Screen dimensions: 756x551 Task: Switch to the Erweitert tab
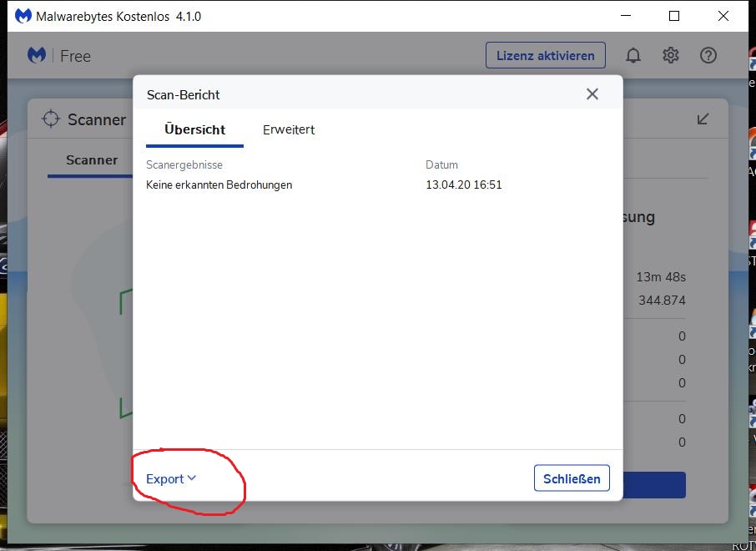pos(289,129)
